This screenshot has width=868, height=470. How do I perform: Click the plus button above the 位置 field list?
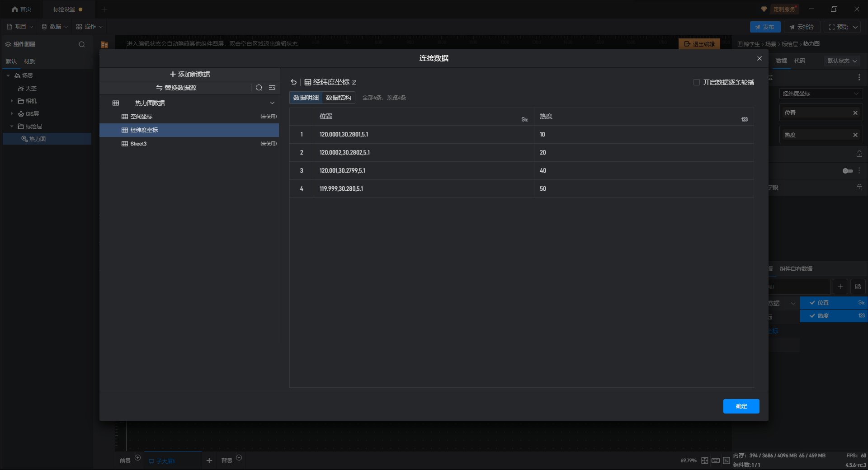(840, 287)
